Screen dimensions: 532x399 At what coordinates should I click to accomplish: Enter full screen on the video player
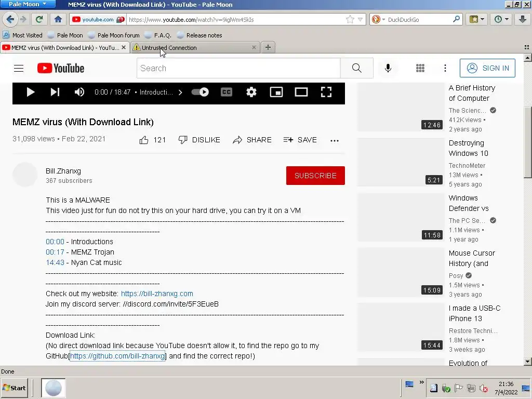pyautogui.click(x=326, y=92)
